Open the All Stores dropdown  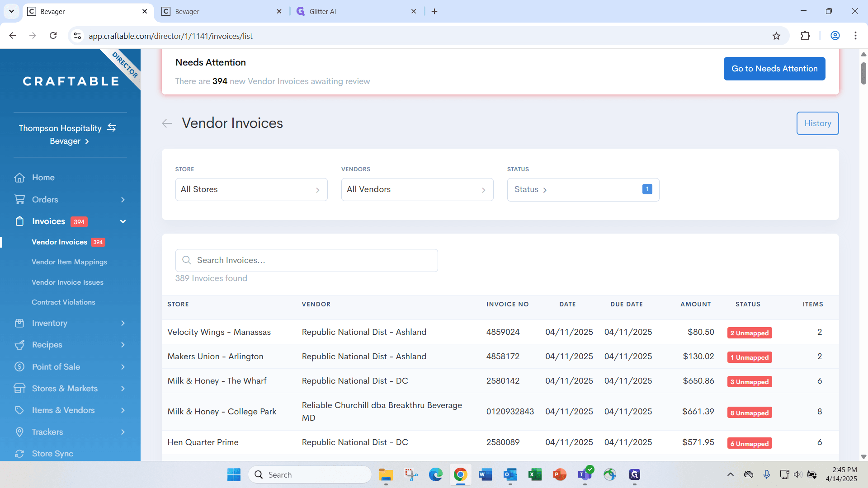point(251,190)
